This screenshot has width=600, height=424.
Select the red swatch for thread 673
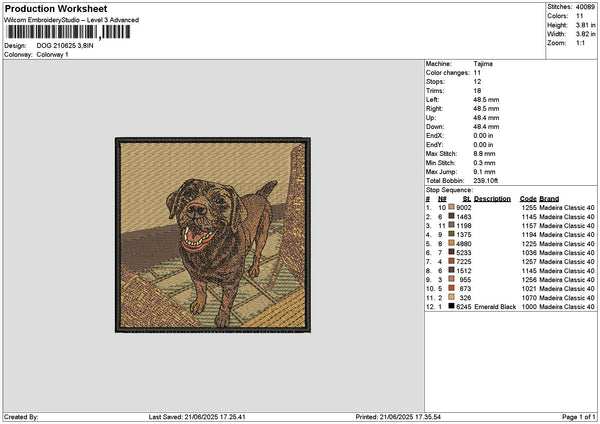452,288
